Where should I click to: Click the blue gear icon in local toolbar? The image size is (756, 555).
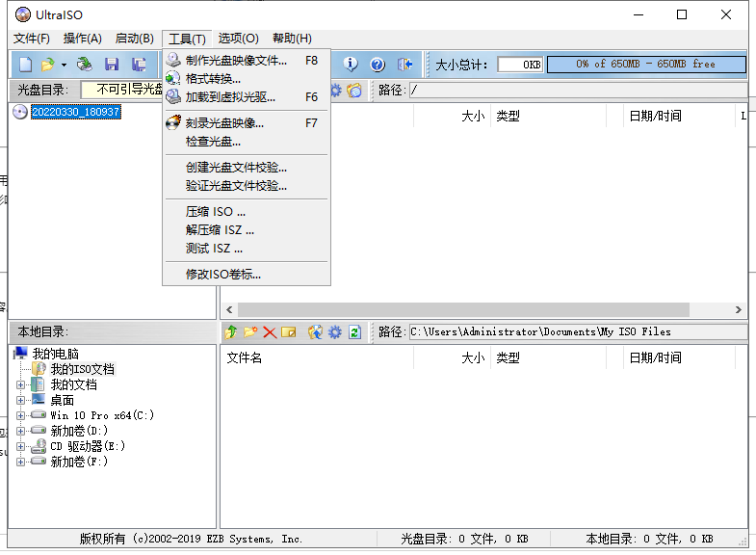pyautogui.click(x=334, y=331)
